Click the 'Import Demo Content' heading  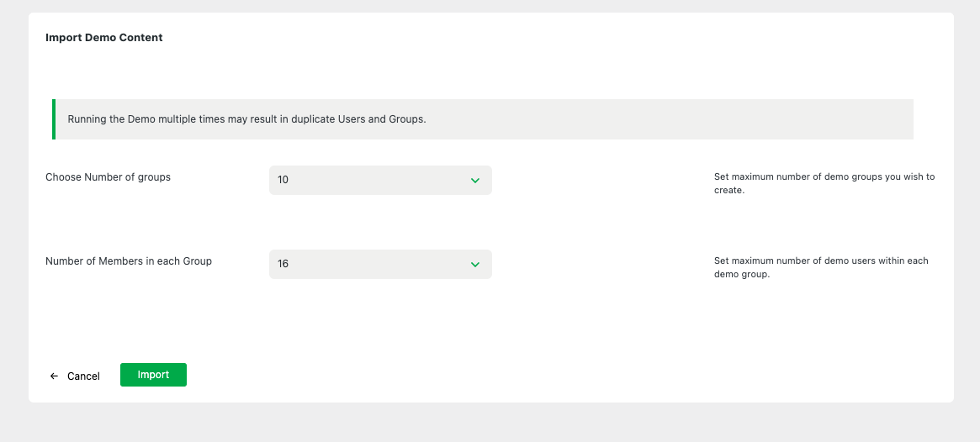(x=104, y=38)
